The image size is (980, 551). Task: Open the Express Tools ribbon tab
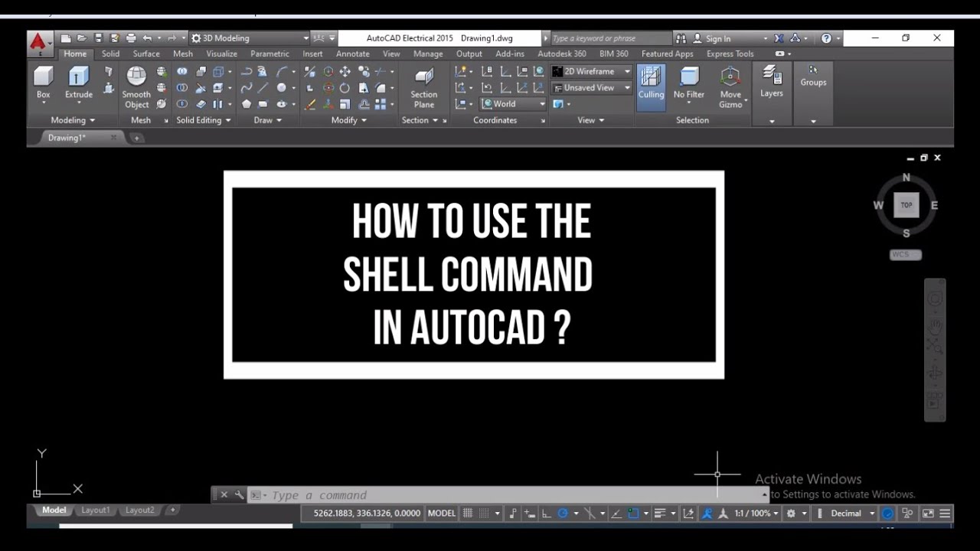(x=730, y=54)
